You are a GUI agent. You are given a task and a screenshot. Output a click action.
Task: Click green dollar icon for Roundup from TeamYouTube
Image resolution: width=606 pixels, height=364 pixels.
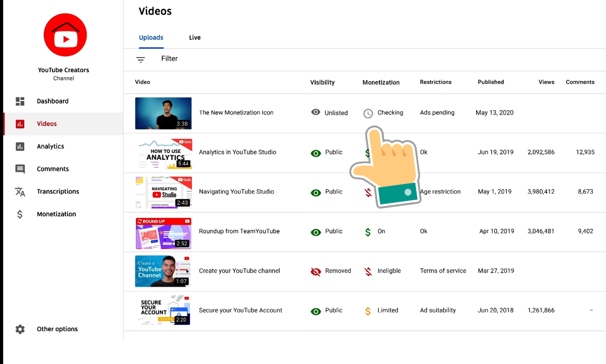pos(368,232)
